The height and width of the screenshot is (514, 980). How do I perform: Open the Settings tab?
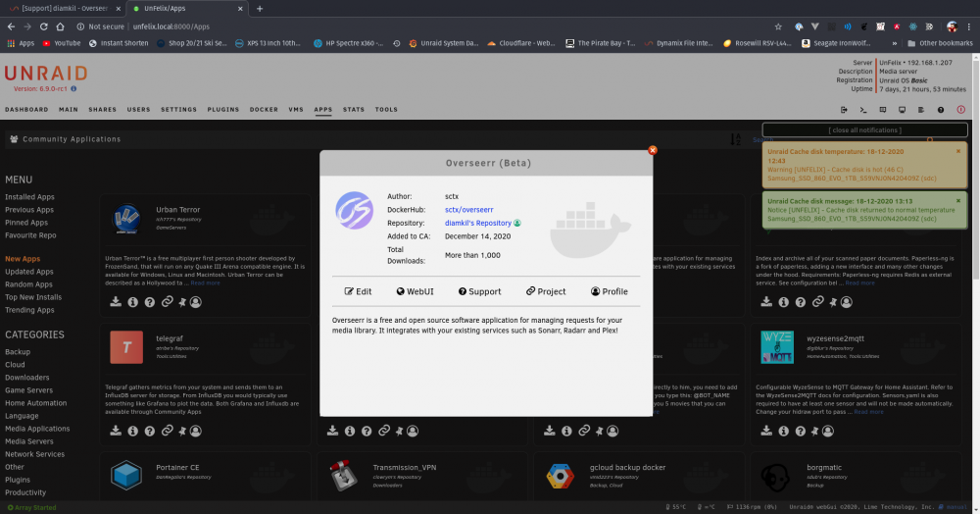point(178,110)
